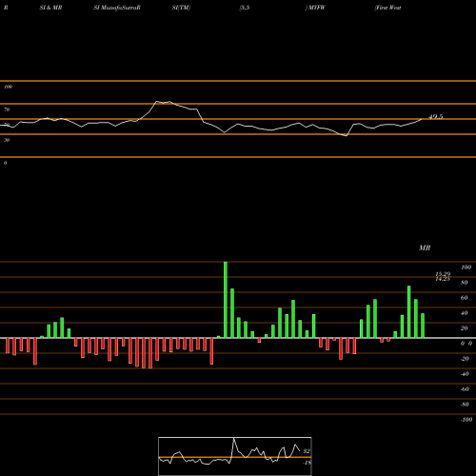The image size is (476, 476).
Task: Click the RSI axis label '0' below the RSI chart
Action: point(5,163)
